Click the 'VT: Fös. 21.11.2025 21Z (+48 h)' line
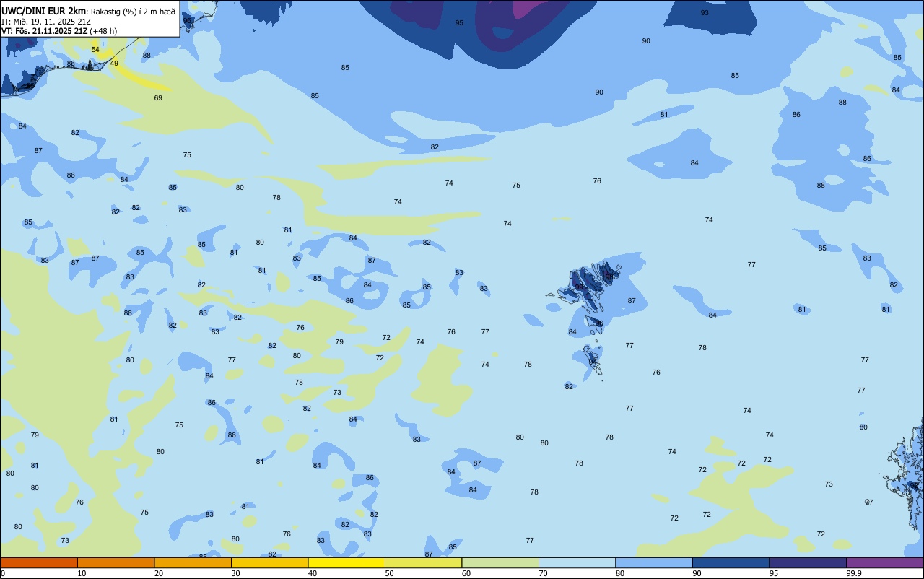The height and width of the screenshot is (579, 924). 59,31
